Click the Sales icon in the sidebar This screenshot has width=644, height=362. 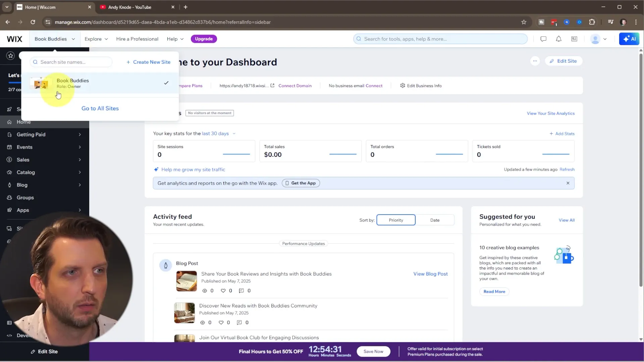9,160
